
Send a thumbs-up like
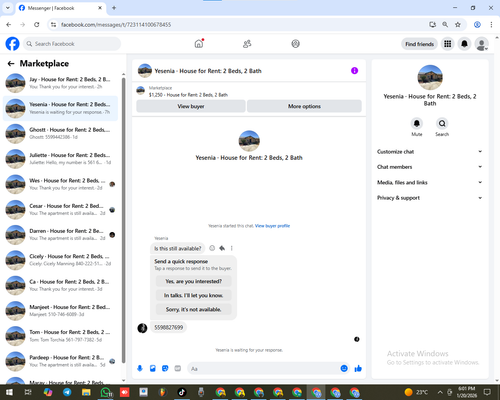pyautogui.click(x=358, y=368)
